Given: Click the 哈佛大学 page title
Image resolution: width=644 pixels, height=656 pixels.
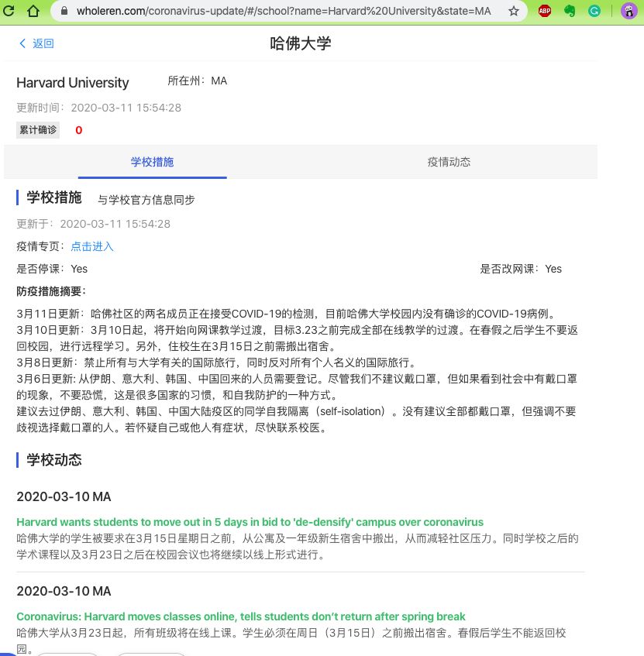Looking at the screenshot, I should (300, 43).
